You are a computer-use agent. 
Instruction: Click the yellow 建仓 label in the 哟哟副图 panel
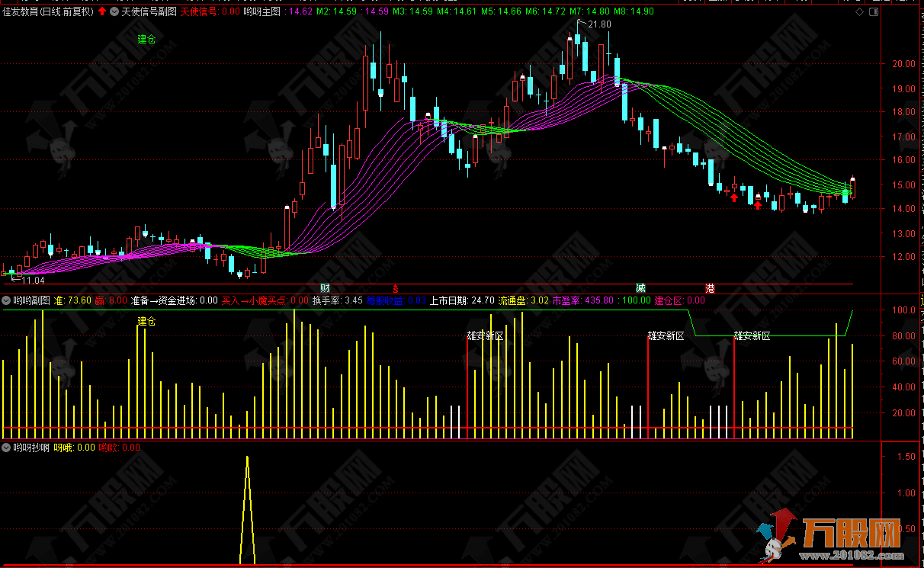(146, 321)
